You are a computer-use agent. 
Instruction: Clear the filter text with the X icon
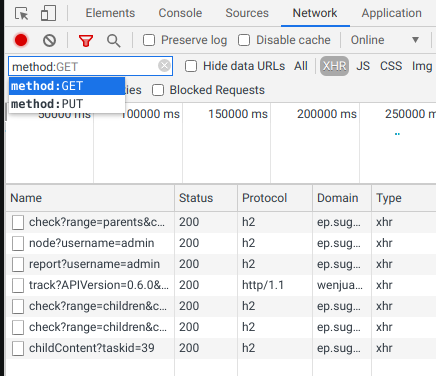click(x=164, y=66)
